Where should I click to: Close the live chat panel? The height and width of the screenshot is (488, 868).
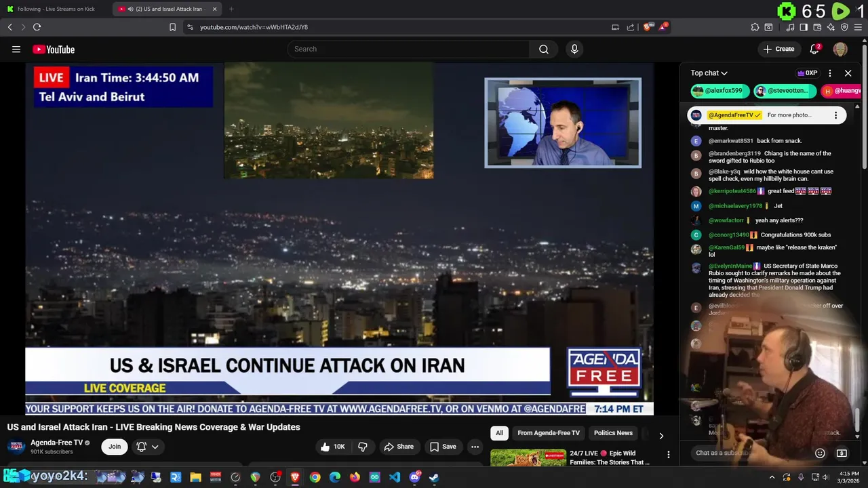(x=848, y=73)
